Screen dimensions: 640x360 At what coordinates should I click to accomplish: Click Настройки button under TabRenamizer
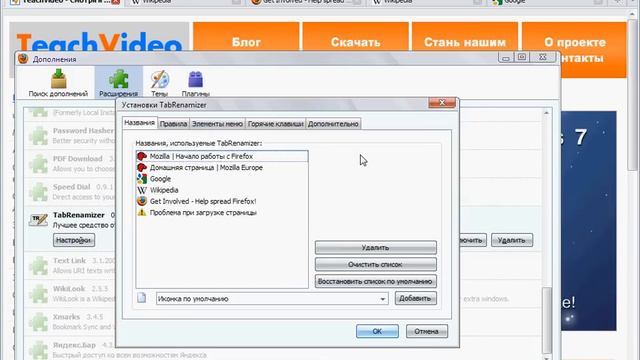coord(74,240)
